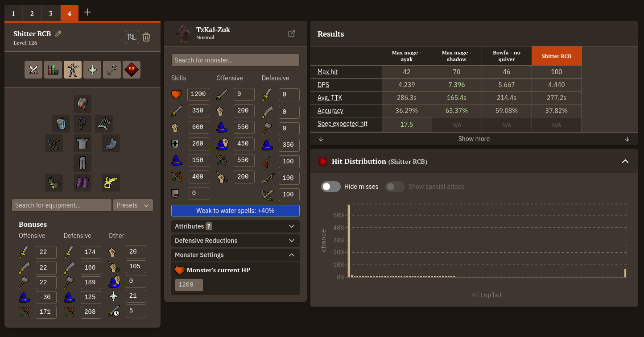
Task: Add a new loadout with the plus tab
Action: click(x=87, y=12)
